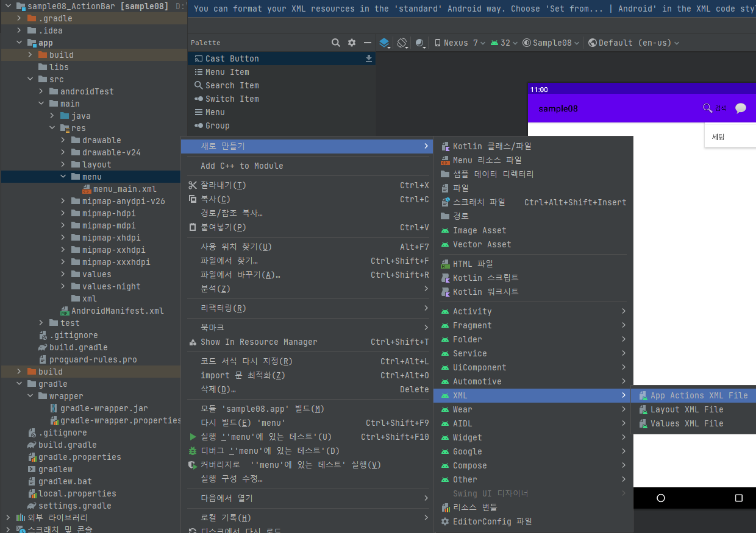
Task: Open the API level 32 dropdown
Action: click(x=504, y=43)
